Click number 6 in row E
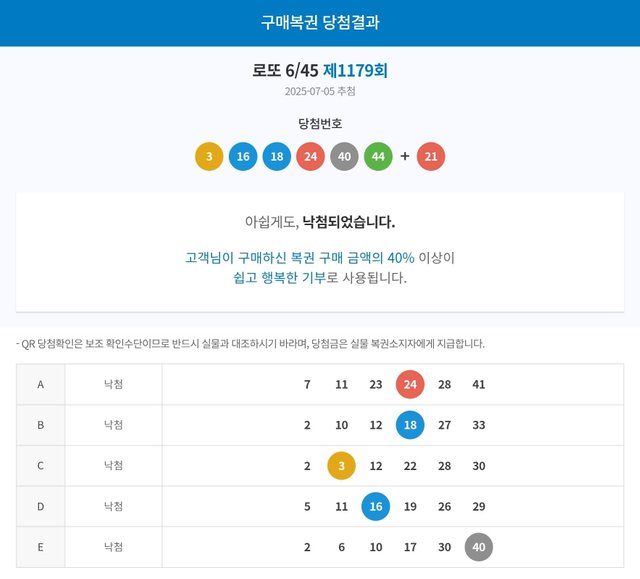 (x=342, y=547)
